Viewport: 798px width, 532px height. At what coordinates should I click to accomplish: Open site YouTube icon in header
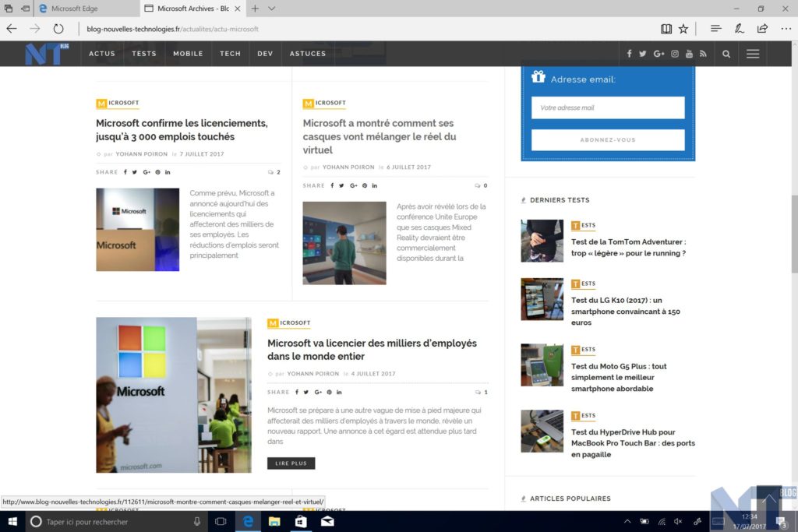[x=689, y=54]
